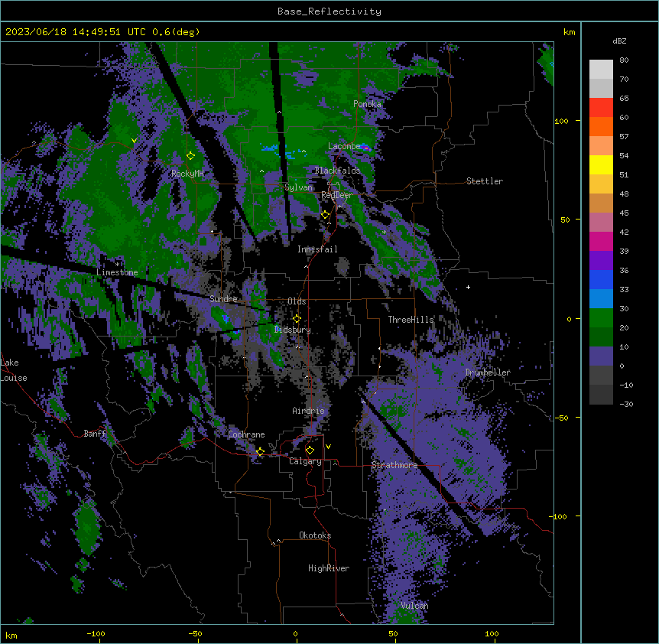This screenshot has width=659, height=644.
Task: Pick the orange 57-60 dBZ legend swatch
Action: click(x=601, y=126)
